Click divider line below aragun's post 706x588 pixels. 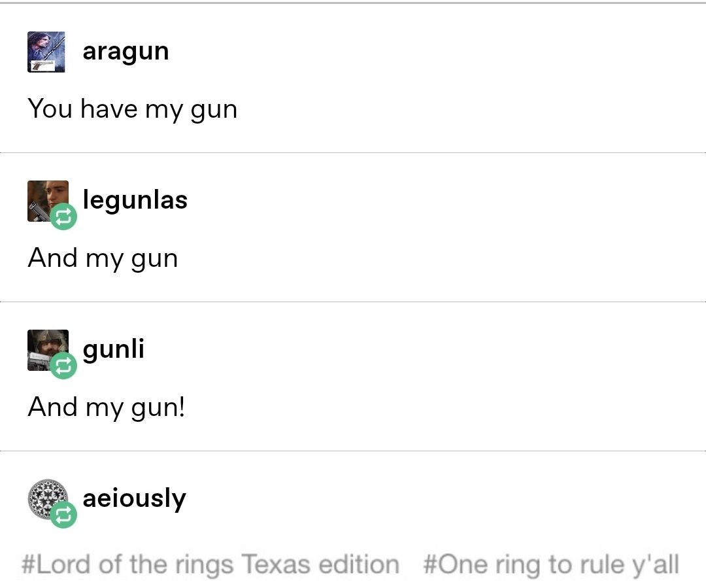point(353,153)
